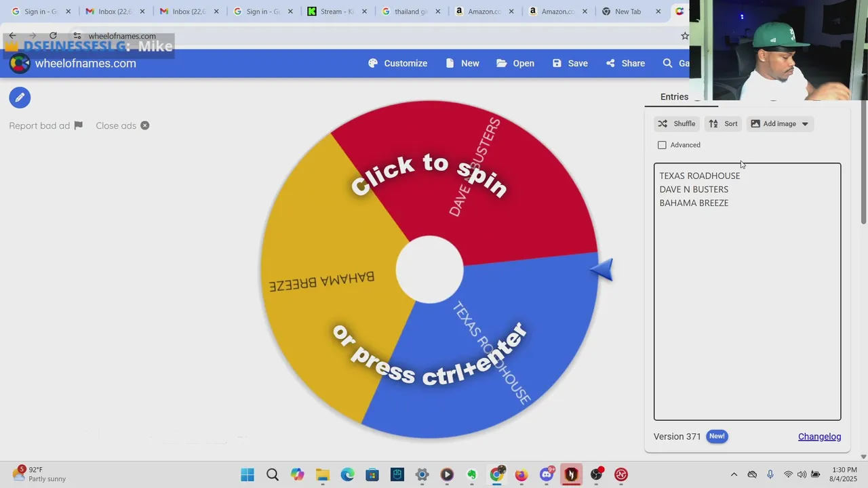Enable the Advanced checkbox
868x488 pixels.
pyautogui.click(x=662, y=145)
